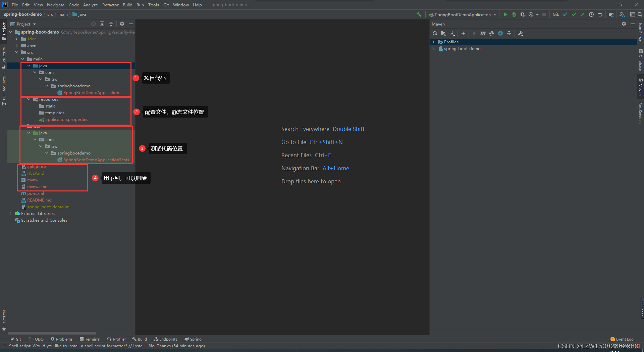The height and width of the screenshot is (352, 644).
Task: Reload All Maven Projects with refresh icon
Action: point(435,33)
